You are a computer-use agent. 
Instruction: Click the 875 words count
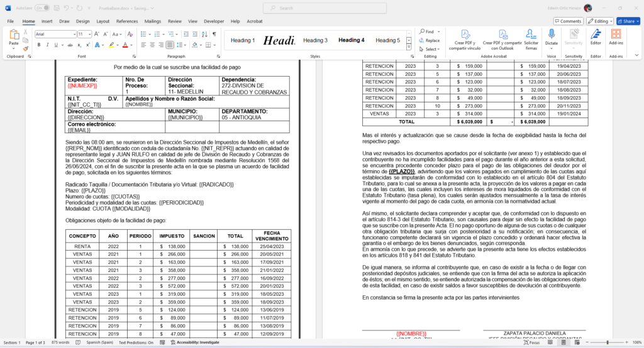click(60, 342)
